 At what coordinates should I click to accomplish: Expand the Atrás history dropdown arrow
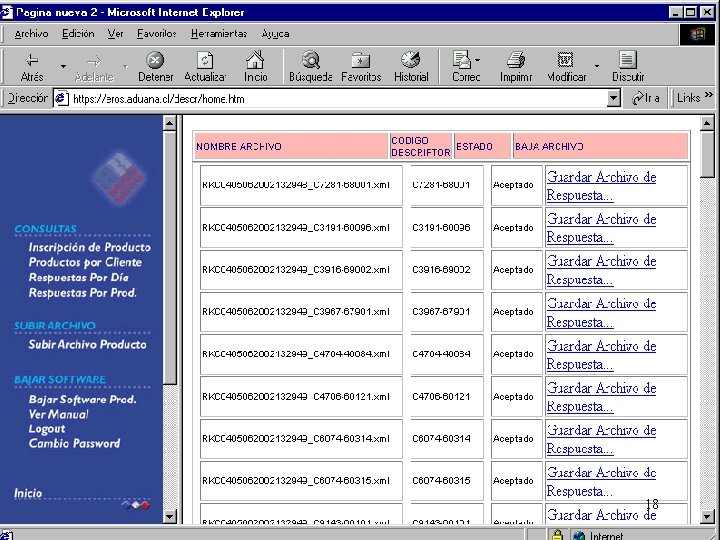click(63, 66)
